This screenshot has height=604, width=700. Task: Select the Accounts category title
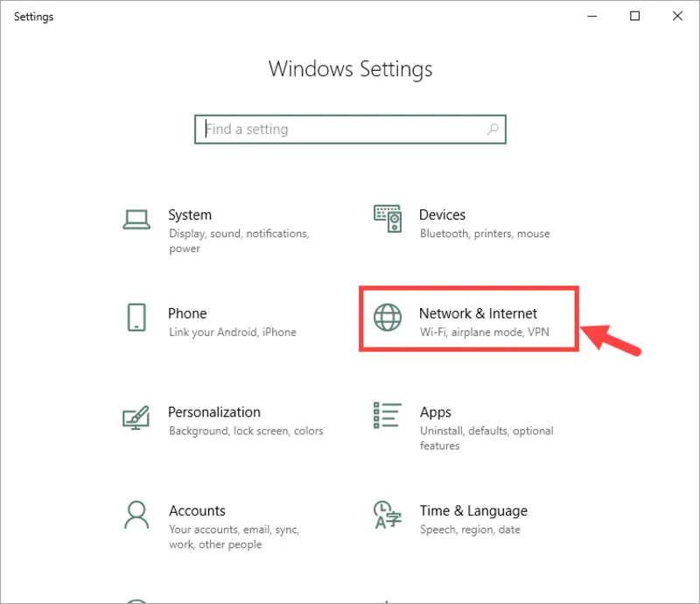197,511
